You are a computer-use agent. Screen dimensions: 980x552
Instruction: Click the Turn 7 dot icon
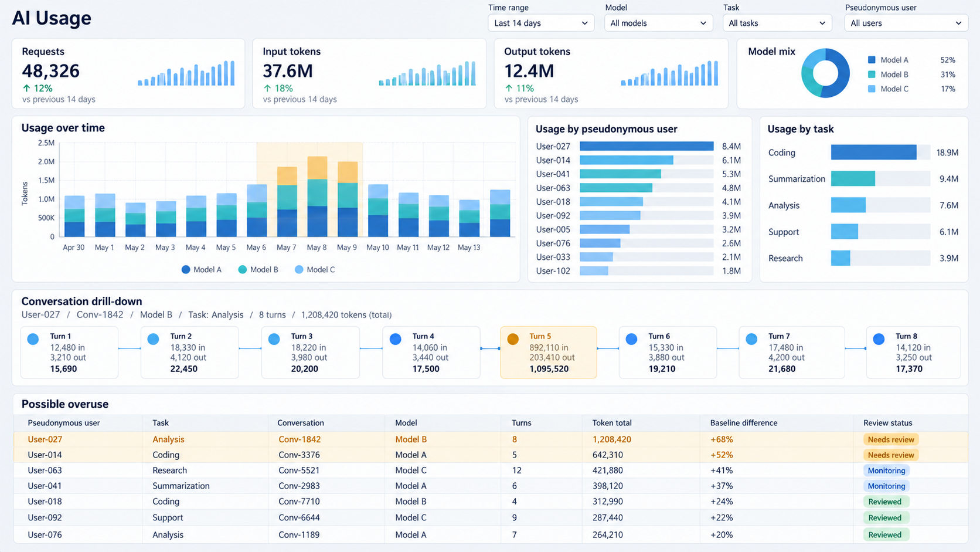751,339
